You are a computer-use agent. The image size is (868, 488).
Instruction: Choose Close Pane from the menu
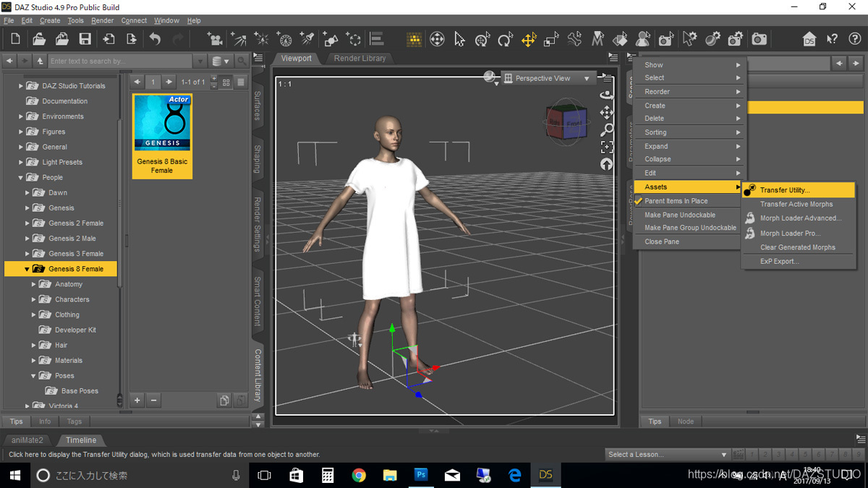pyautogui.click(x=662, y=241)
